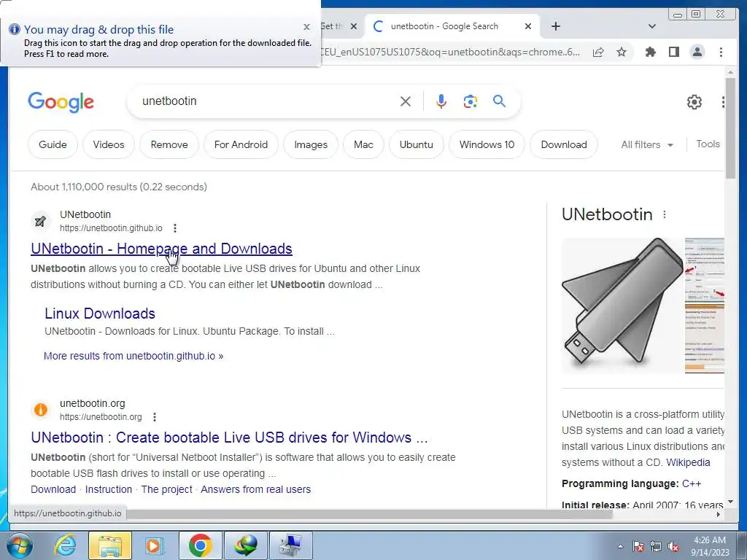Select the Videos filter chip

109,145
